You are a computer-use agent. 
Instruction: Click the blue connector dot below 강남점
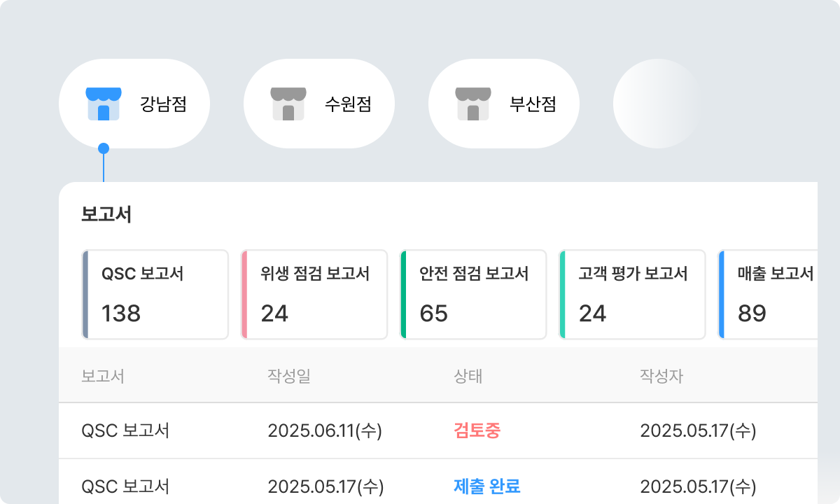point(104,148)
